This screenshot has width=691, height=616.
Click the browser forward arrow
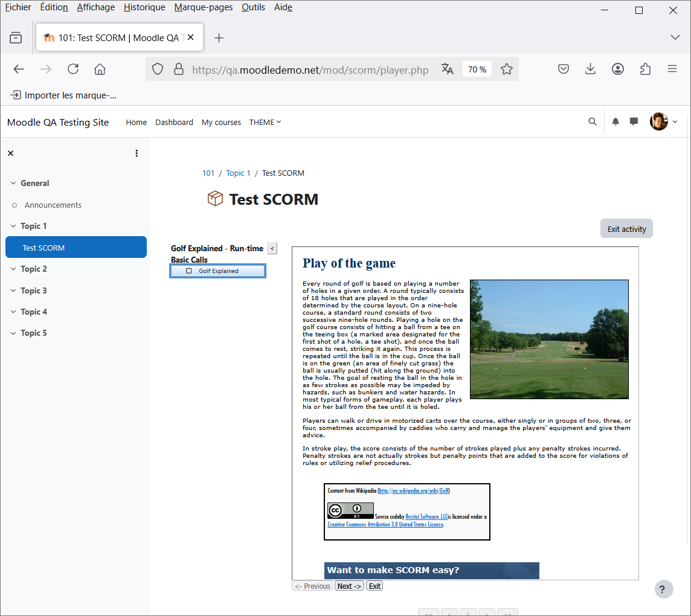pos(46,69)
